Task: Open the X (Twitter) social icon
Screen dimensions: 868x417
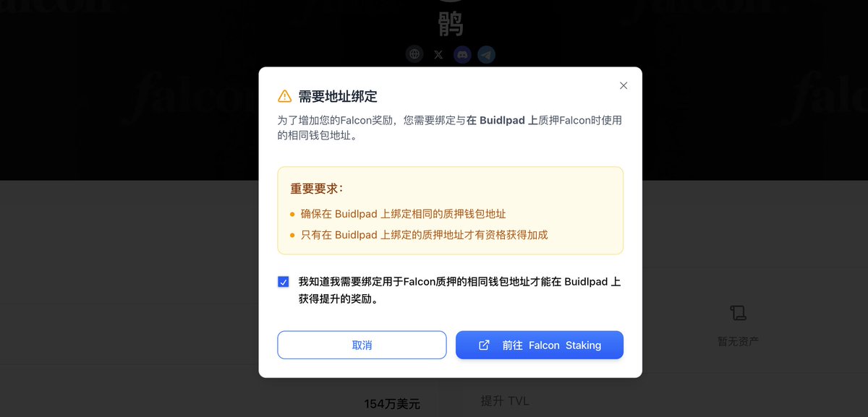Action: pyautogui.click(x=438, y=54)
